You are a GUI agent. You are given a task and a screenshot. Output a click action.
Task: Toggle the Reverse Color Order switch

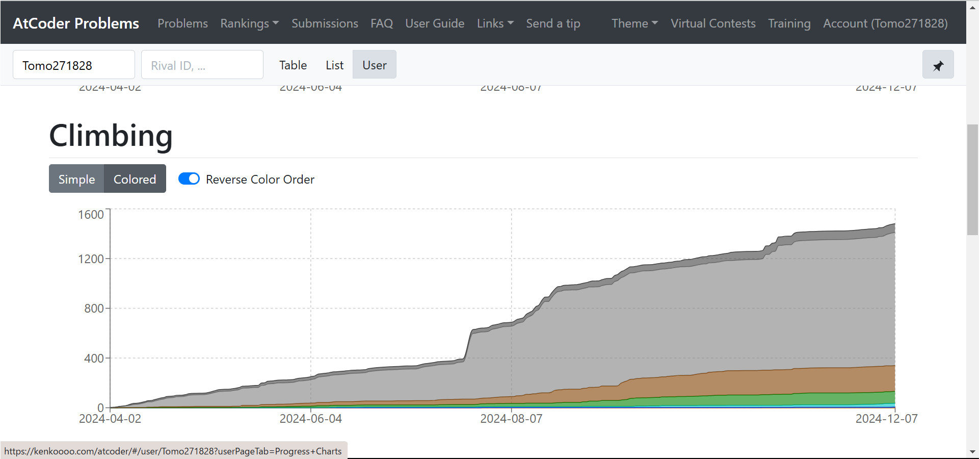(189, 179)
